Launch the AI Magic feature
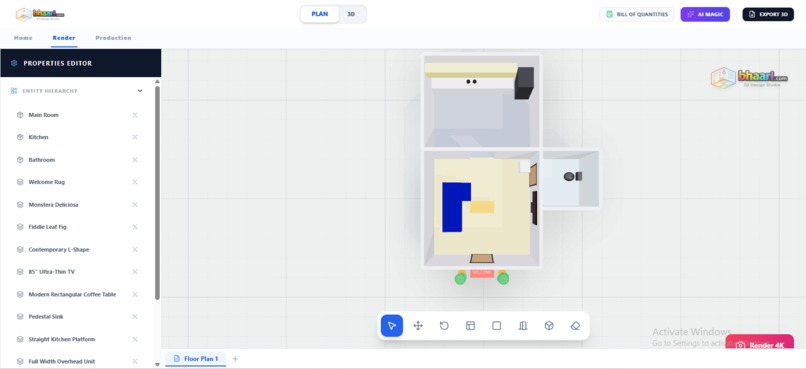 point(705,14)
